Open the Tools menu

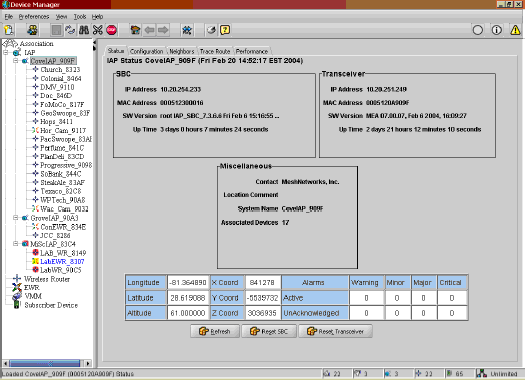(80, 16)
